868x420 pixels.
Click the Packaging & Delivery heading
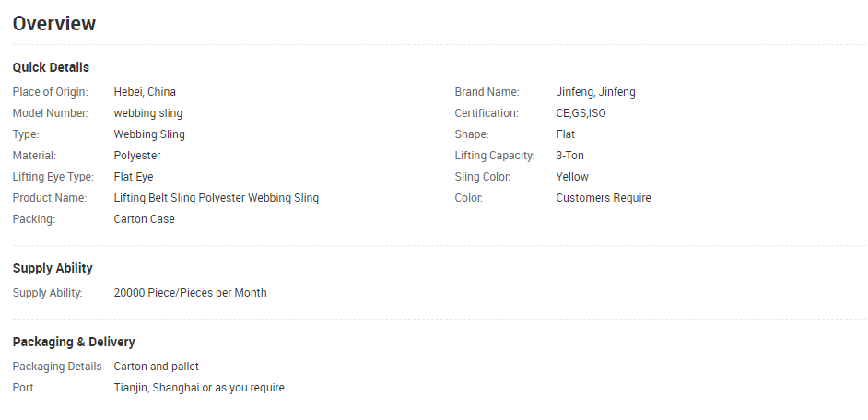[x=74, y=342]
